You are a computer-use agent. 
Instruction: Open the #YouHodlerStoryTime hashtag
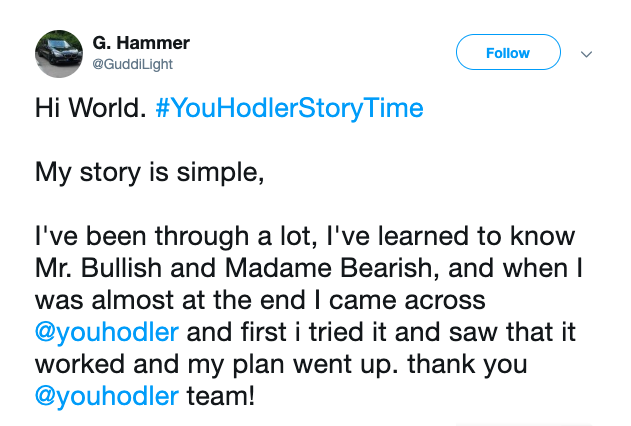(x=289, y=109)
